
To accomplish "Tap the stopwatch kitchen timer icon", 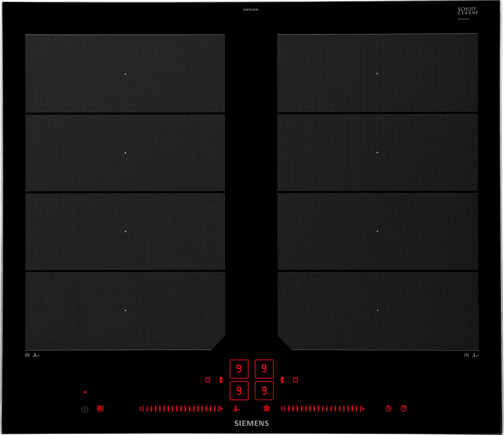I will click(x=404, y=408).
